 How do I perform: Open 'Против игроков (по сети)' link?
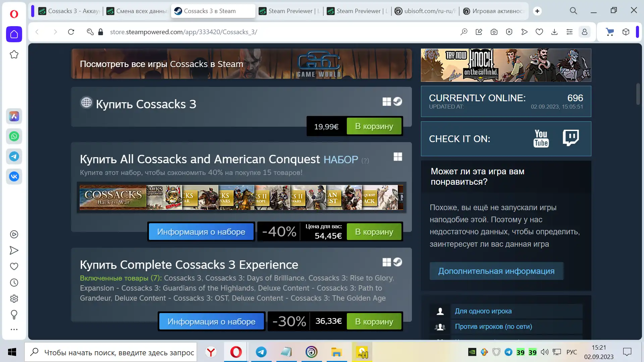tap(493, 326)
